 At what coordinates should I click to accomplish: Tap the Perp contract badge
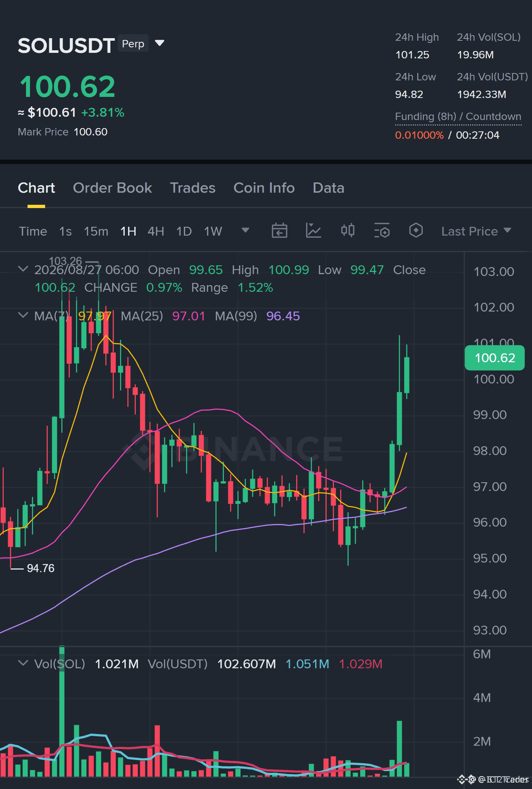pyautogui.click(x=133, y=44)
